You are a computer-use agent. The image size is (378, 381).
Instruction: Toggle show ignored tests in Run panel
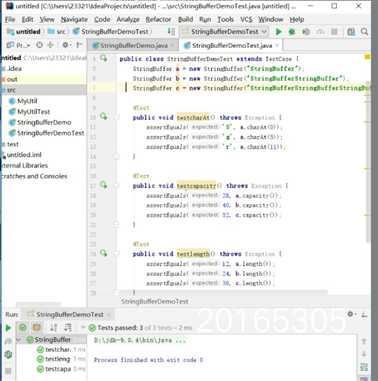(36, 328)
